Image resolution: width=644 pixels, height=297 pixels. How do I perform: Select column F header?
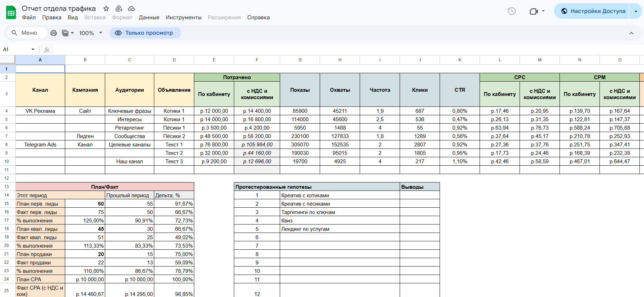[x=257, y=60]
